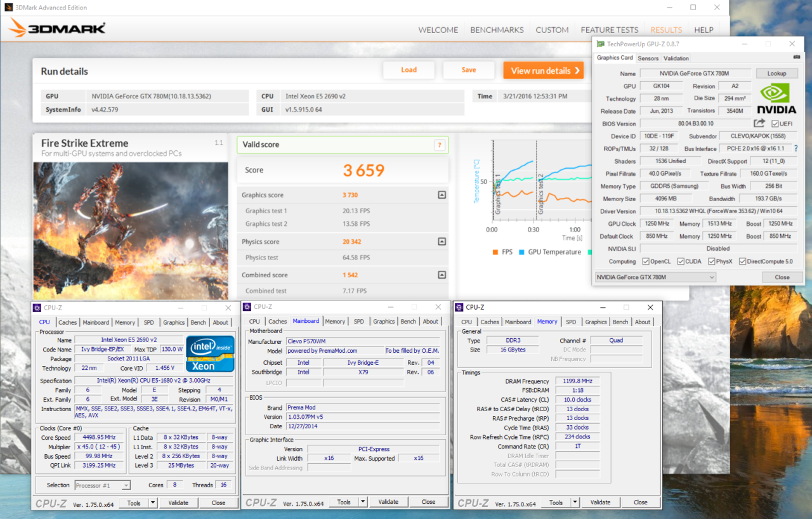Open the BENCHMARKS page in 3DMark
The image size is (812, 519).
(497, 30)
